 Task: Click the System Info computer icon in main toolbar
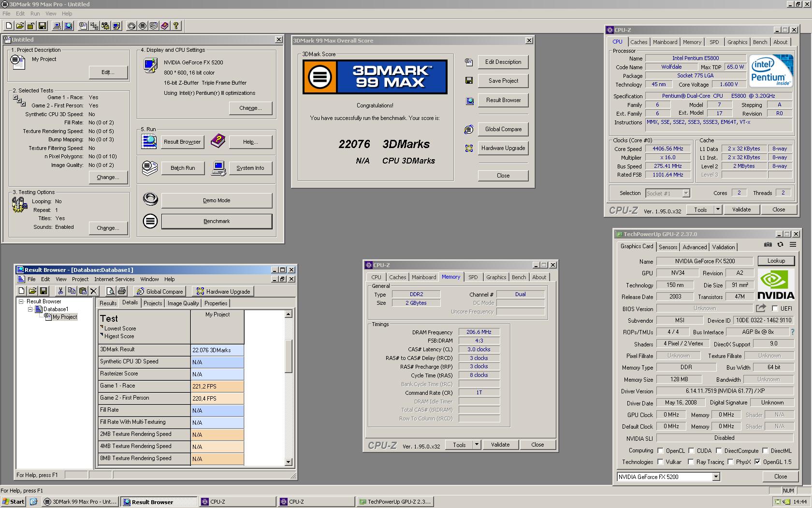coord(57,26)
